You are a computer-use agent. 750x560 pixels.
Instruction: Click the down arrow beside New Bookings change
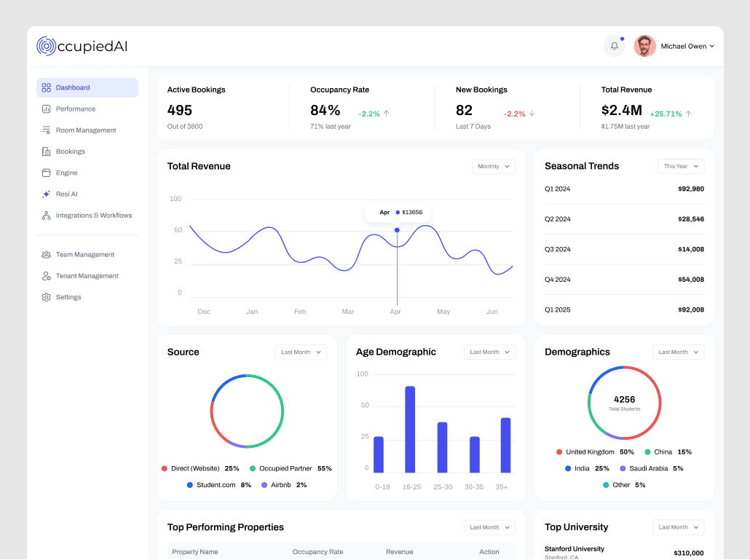532,114
